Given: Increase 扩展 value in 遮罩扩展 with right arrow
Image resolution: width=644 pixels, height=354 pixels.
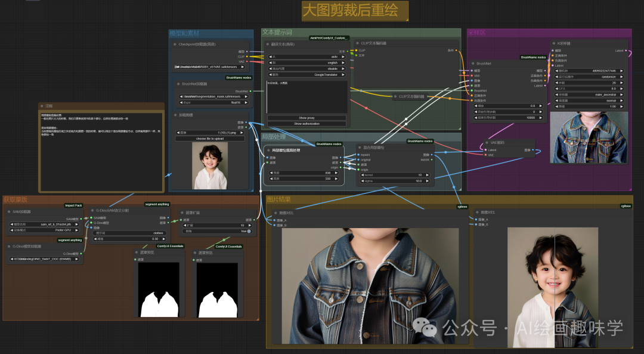Looking at the screenshot, I should pyautogui.click(x=249, y=225).
